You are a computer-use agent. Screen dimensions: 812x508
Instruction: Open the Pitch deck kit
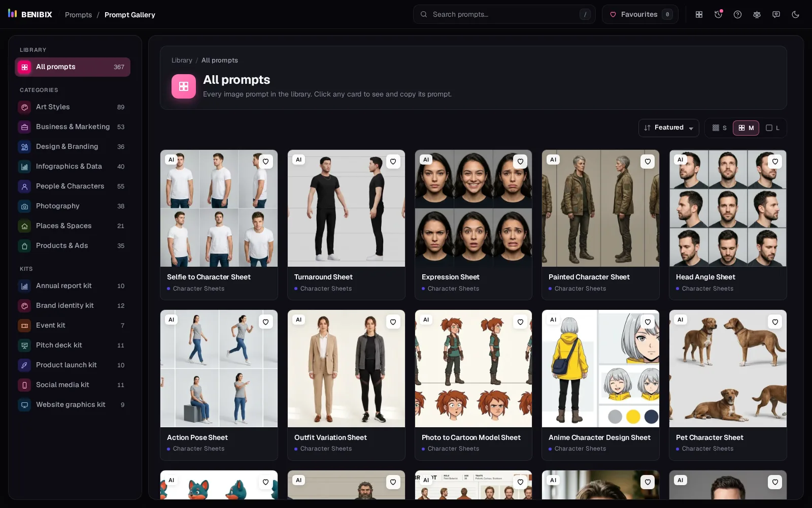pyautogui.click(x=73, y=345)
